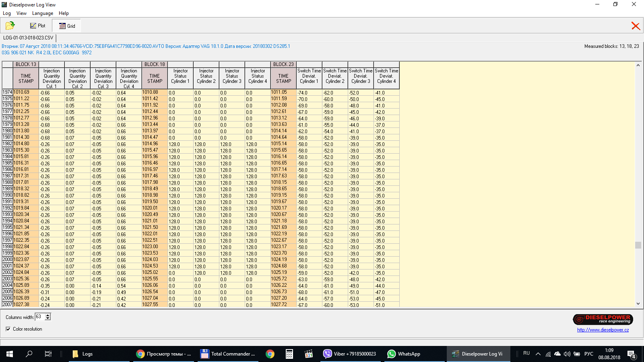Toggle the Color resolution checkbox

(x=8, y=329)
